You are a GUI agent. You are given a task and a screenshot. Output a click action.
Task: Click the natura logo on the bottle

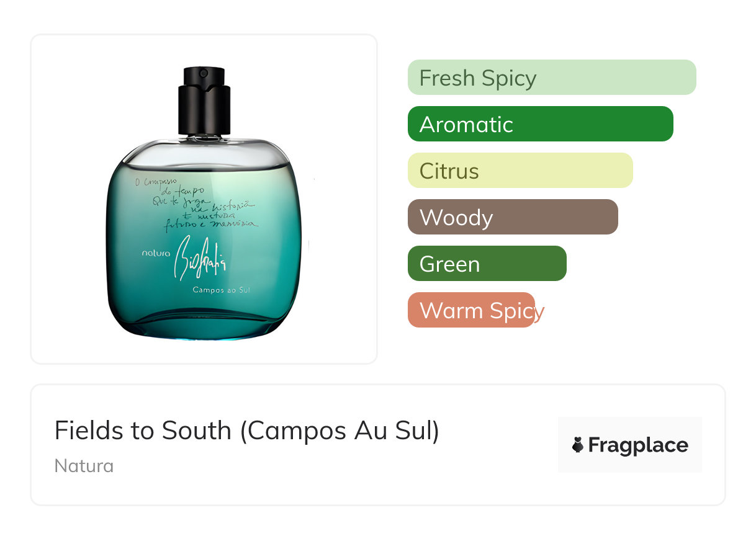click(x=156, y=253)
